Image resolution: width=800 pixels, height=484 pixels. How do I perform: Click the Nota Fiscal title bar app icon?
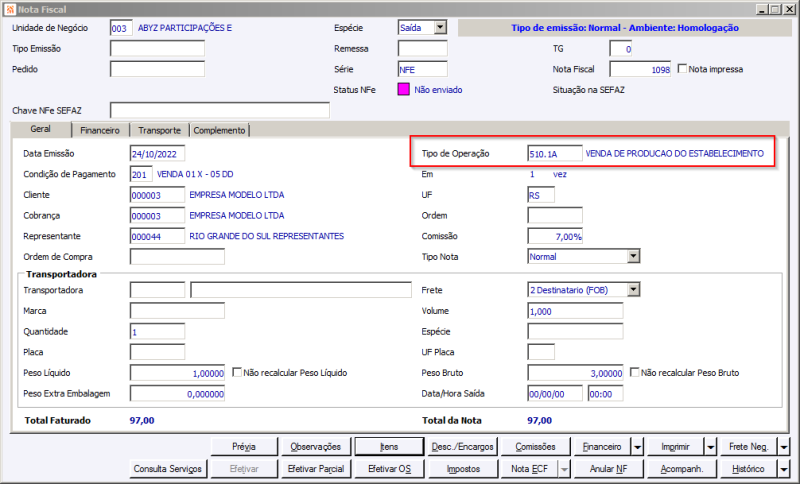[10, 9]
